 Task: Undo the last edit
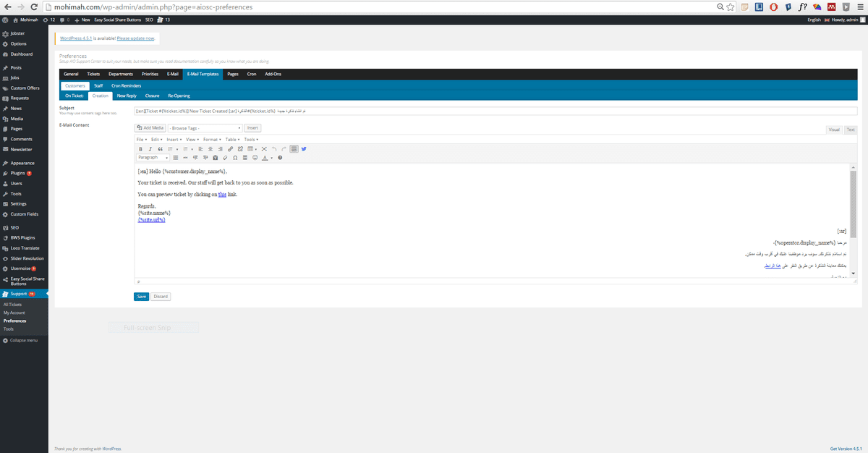pyautogui.click(x=274, y=149)
